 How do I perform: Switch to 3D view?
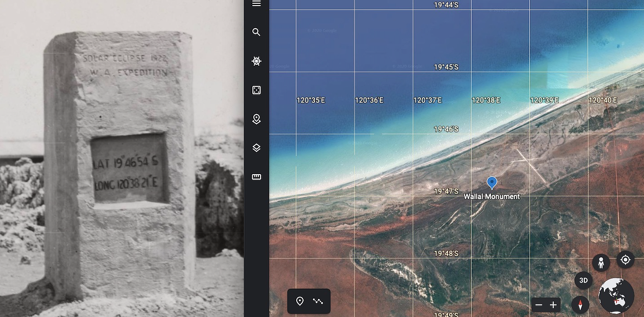point(583,280)
